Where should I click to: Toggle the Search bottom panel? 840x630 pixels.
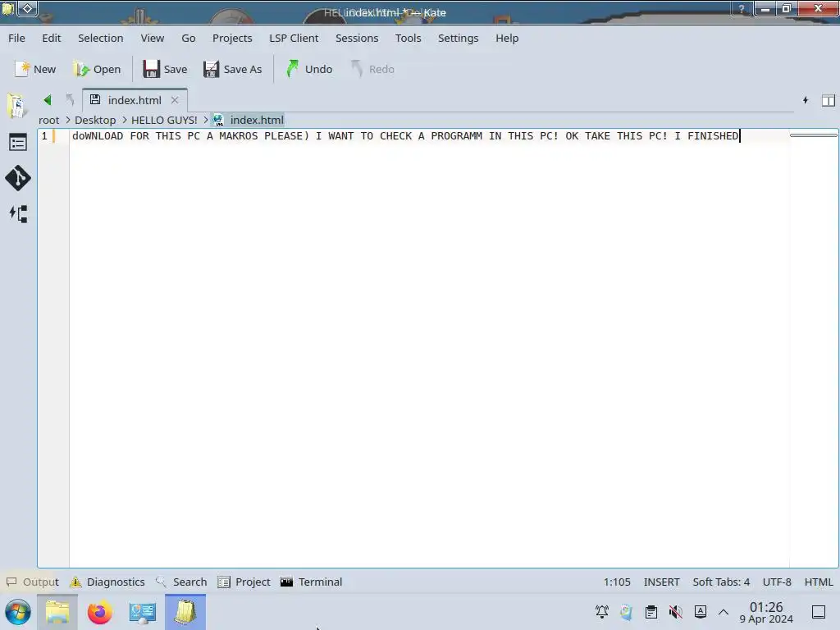(x=181, y=582)
